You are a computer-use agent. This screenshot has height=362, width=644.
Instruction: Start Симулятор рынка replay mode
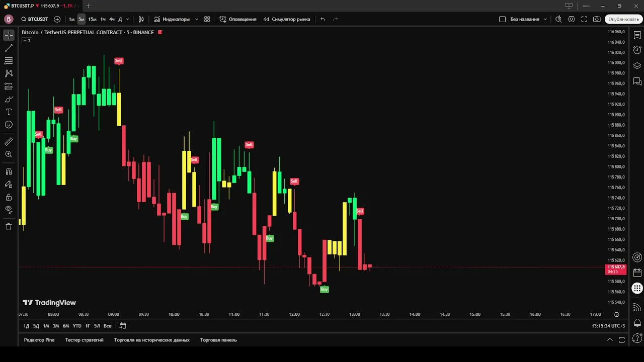click(x=287, y=19)
